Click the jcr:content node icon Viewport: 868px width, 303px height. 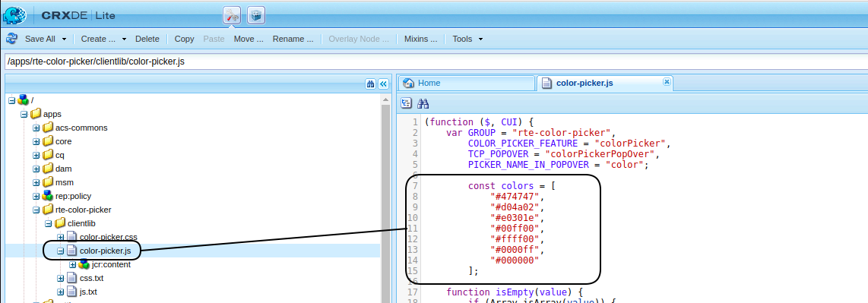click(84, 264)
